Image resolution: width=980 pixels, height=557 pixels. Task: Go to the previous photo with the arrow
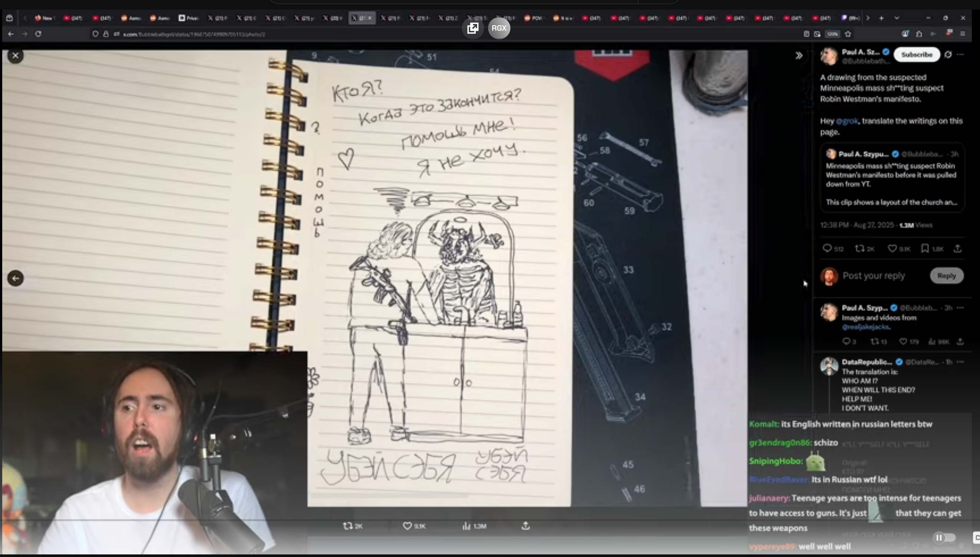click(x=15, y=278)
